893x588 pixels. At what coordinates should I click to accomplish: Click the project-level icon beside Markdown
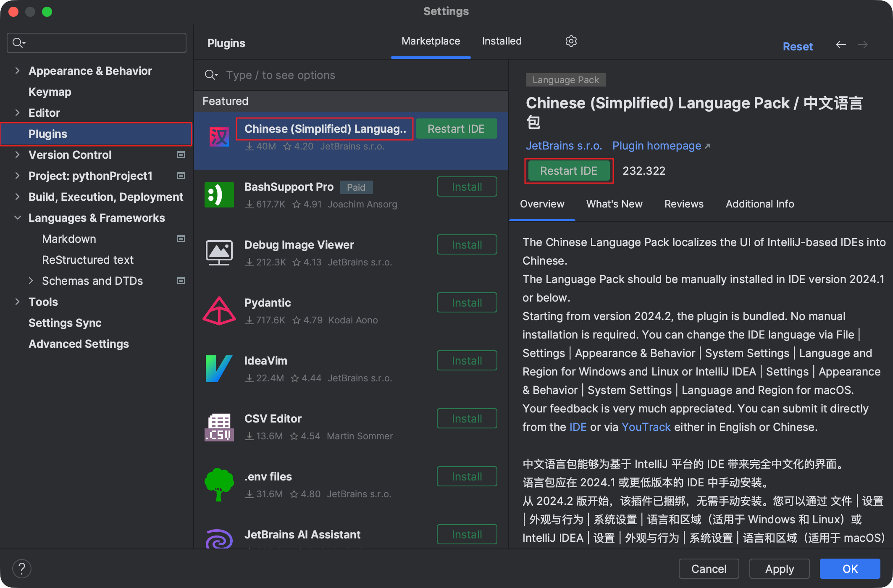point(181,239)
